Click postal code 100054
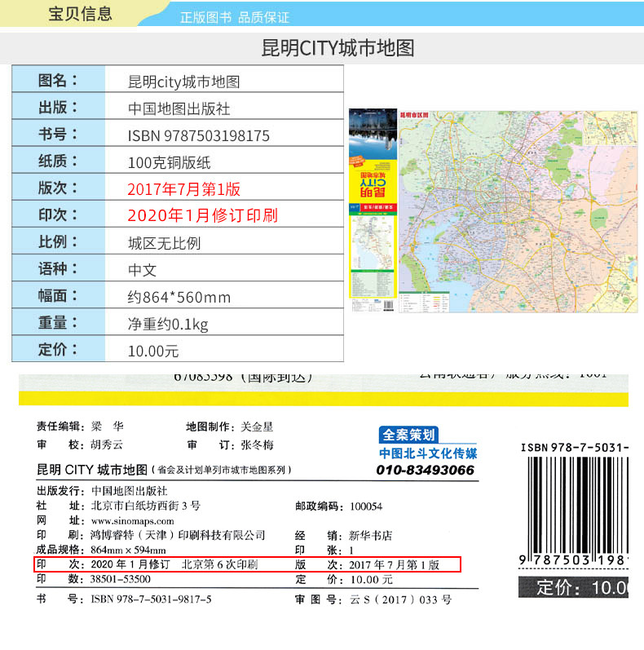Viewport: 644px width, 650px height. pos(366,506)
